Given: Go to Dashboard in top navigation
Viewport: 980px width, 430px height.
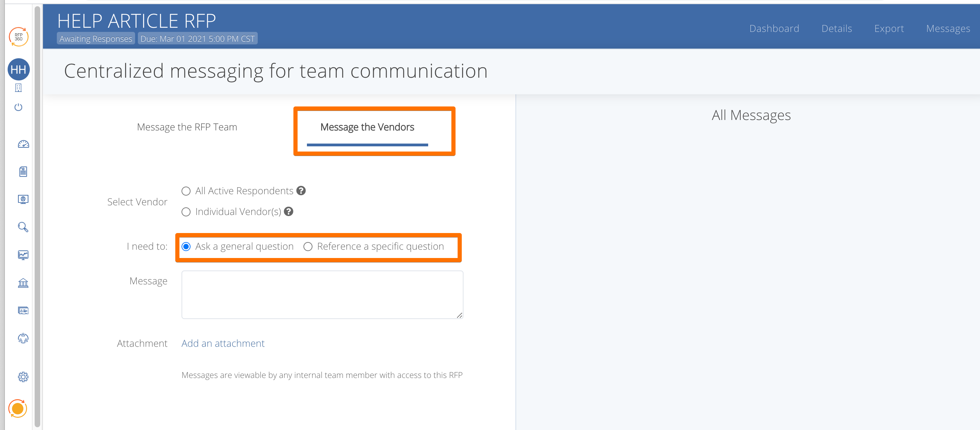Looking at the screenshot, I should [x=774, y=28].
